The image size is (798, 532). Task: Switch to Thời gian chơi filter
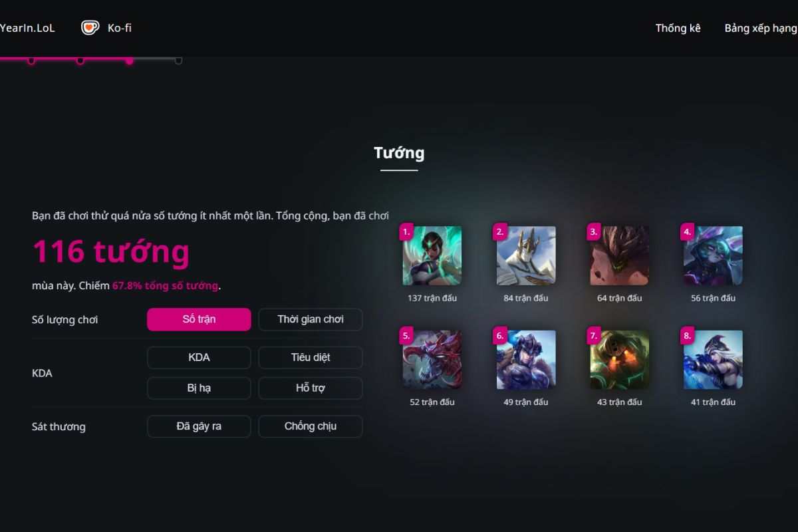pos(311,319)
